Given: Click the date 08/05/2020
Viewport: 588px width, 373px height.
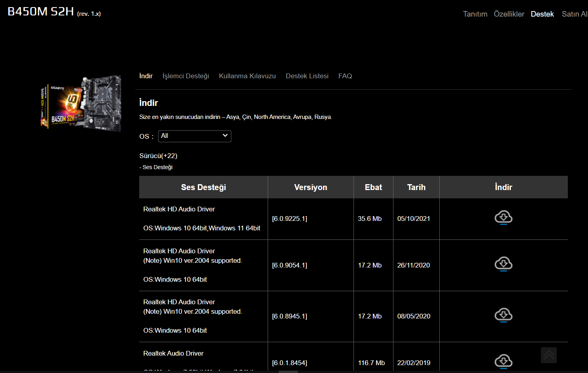Looking at the screenshot, I should (414, 316).
